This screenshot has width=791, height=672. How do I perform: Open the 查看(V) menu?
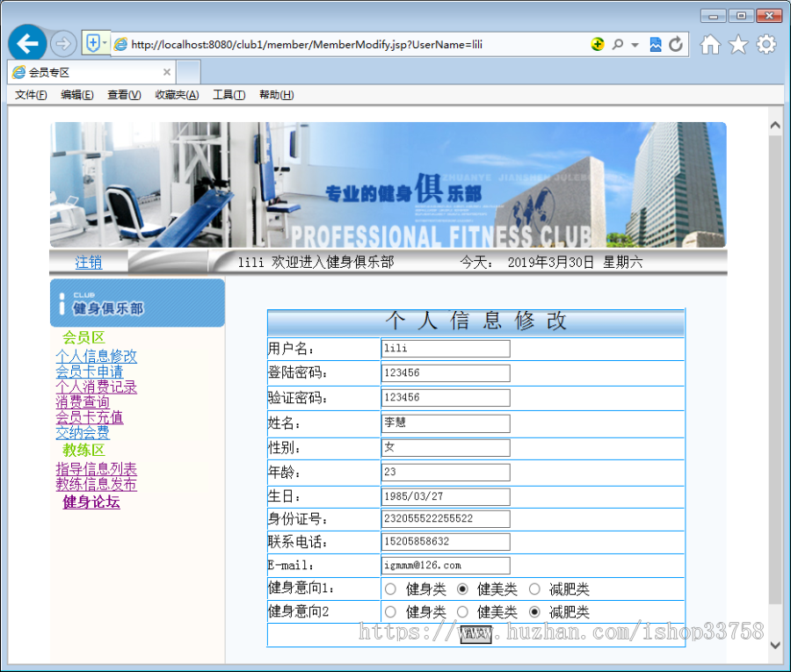123,95
